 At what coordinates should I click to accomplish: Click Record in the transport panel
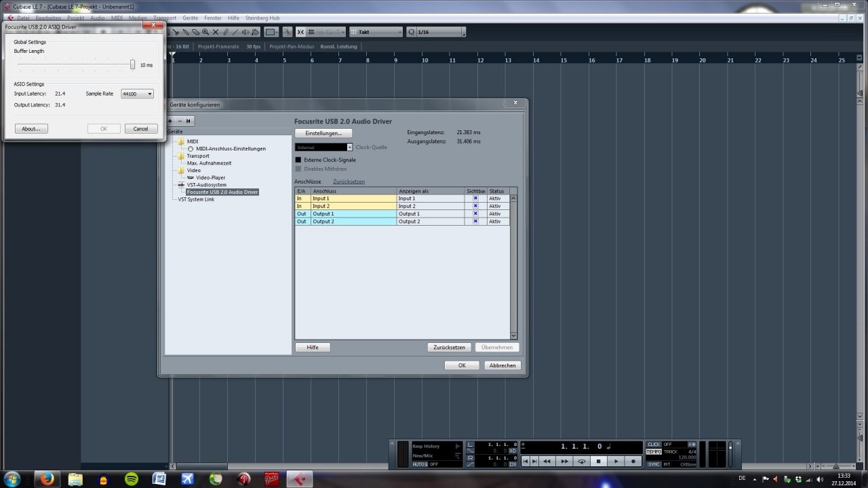633,461
